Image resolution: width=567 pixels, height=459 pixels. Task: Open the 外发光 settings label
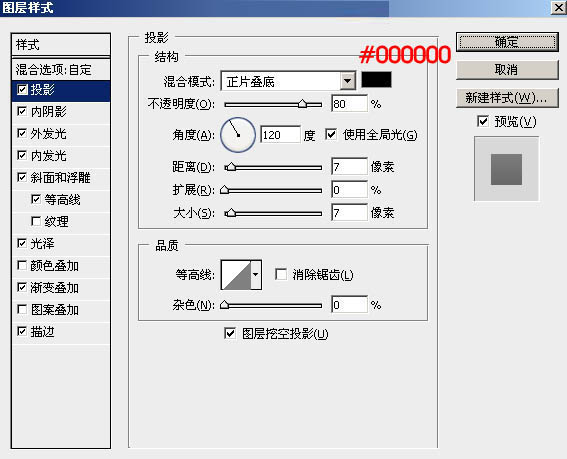point(48,134)
